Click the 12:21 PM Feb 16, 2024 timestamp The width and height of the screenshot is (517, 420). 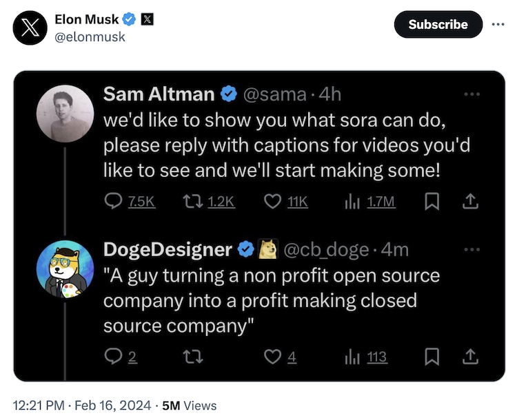pos(85,406)
